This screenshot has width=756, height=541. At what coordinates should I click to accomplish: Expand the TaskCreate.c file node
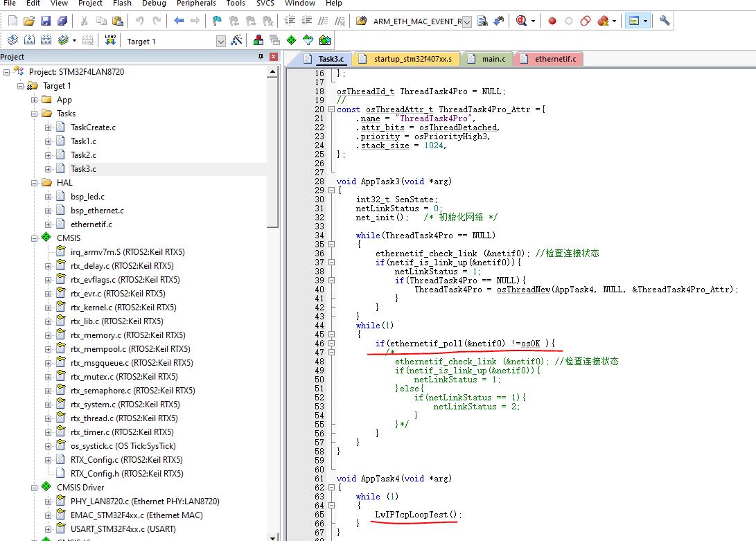49,127
